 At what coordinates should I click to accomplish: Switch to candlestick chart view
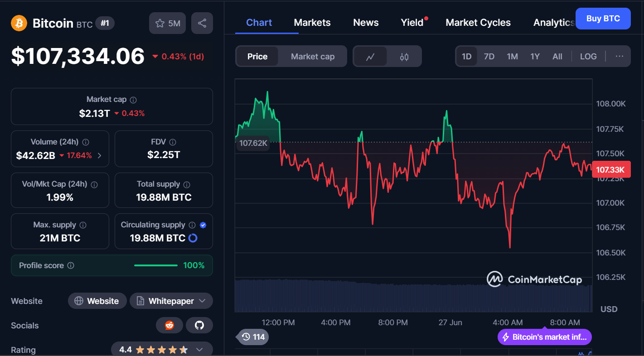tap(404, 57)
